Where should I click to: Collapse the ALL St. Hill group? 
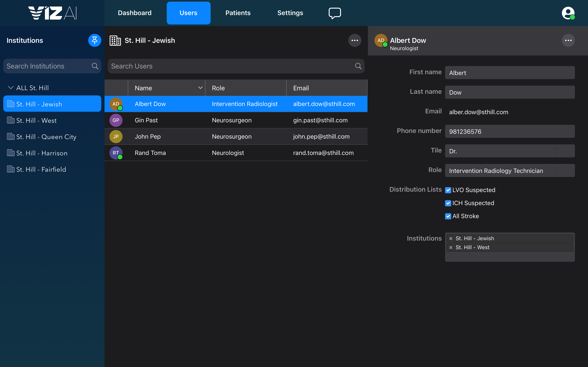click(x=11, y=88)
